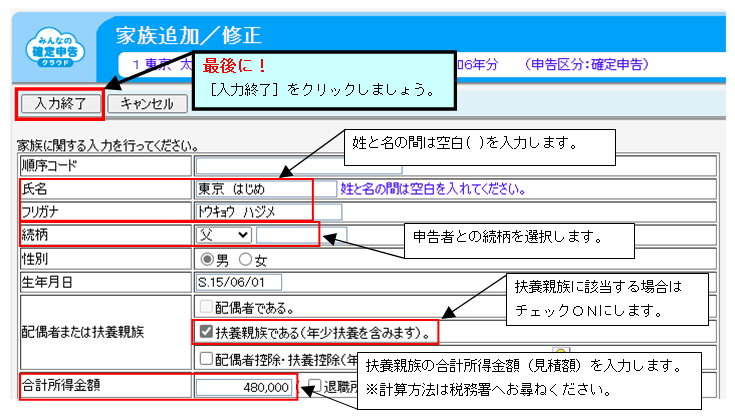Click the キャンセル button
This screenshot has height=418, width=735.
click(148, 104)
